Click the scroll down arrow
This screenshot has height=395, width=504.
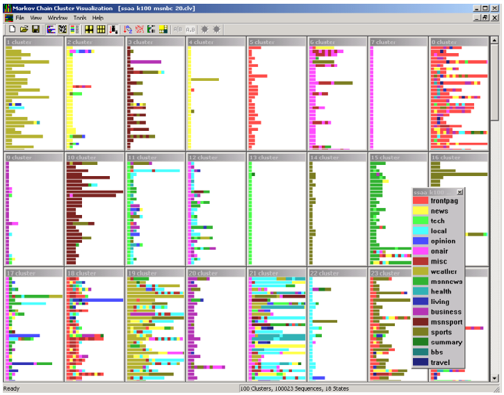[x=494, y=378]
